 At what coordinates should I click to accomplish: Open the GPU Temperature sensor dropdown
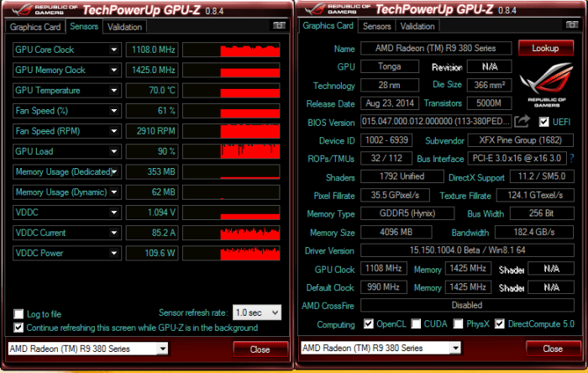pos(114,91)
